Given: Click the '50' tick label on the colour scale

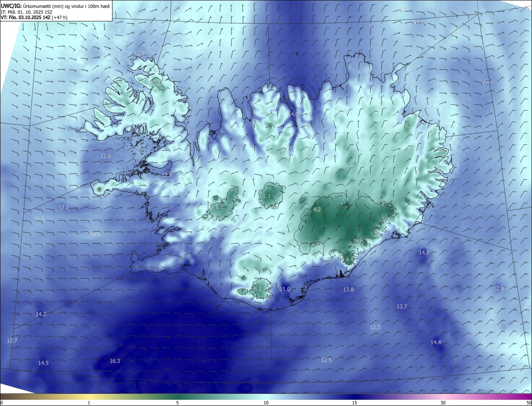Looking at the screenshot, I should [529, 403].
